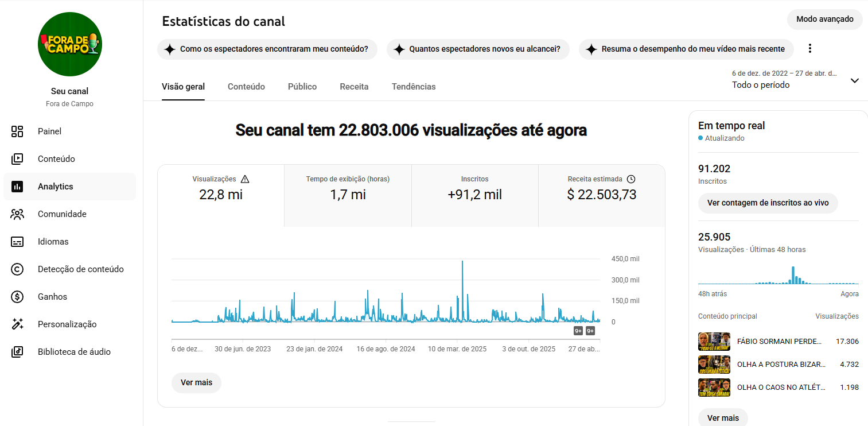Open the Idiomas subtitles section
The width and height of the screenshot is (868, 426).
point(70,242)
